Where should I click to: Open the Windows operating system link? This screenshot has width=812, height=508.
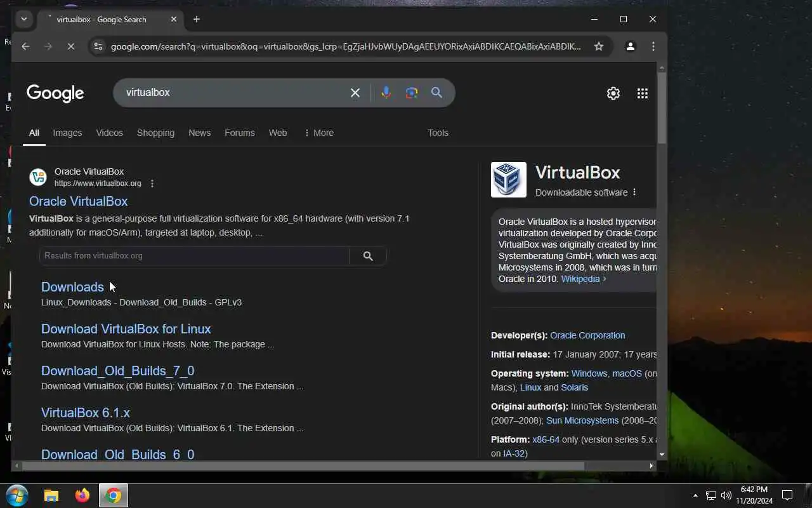[589, 373]
